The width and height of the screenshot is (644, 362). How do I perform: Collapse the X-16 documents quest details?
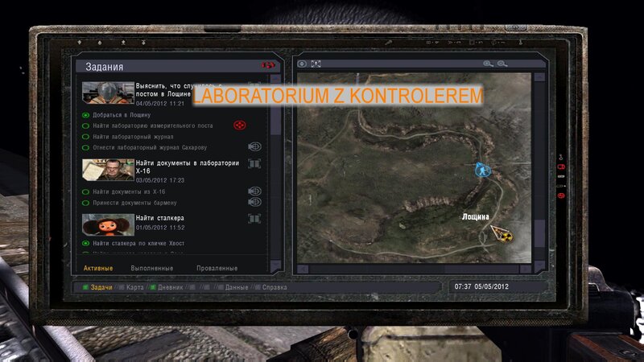tap(255, 163)
